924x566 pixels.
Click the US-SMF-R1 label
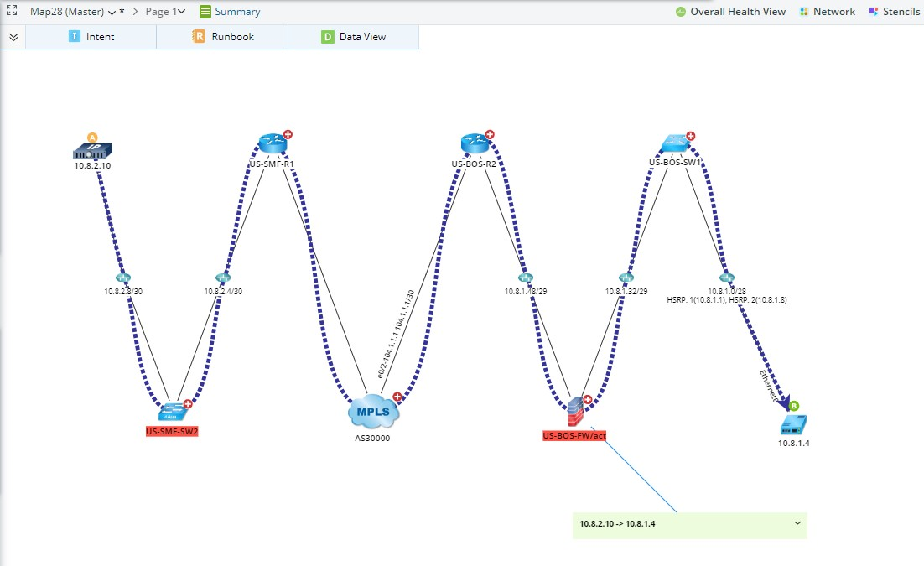click(x=272, y=164)
